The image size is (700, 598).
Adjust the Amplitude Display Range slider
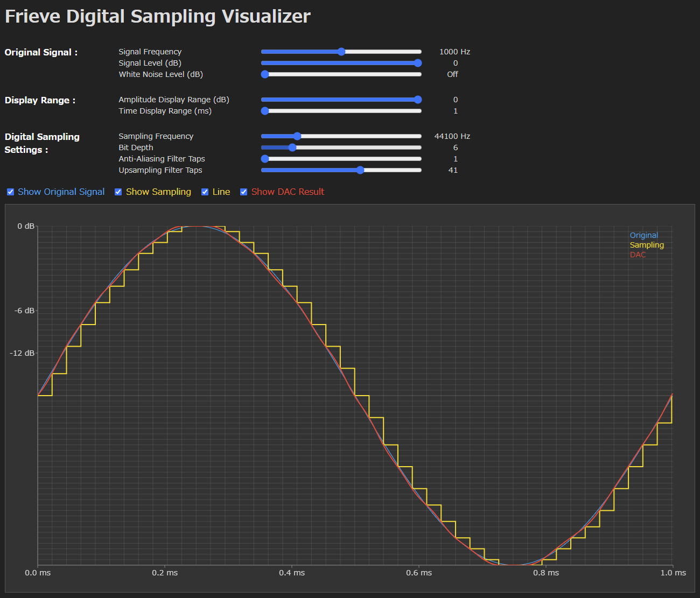tap(417, 100)
